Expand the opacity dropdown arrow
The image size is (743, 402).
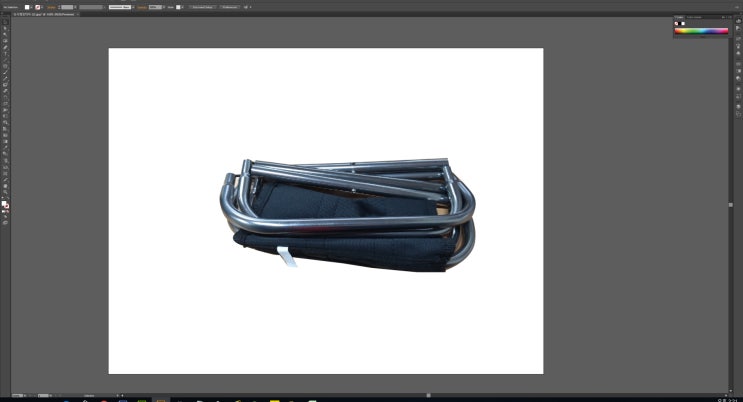click(164, 7)
